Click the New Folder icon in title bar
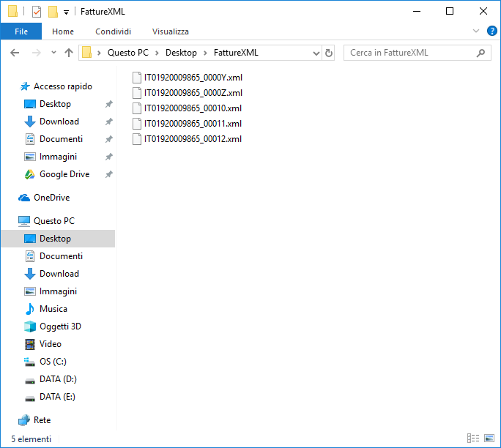The width and height of the screenshot is (501, 448). (53, 12)
